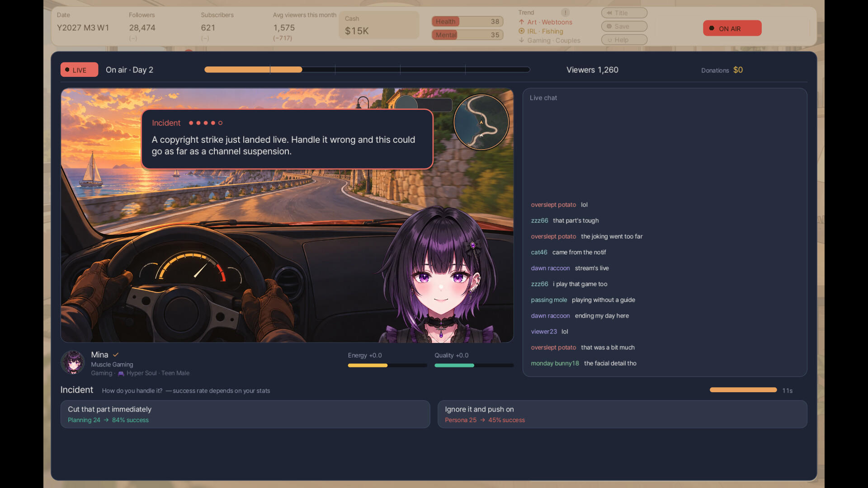This screenshot has height=488, width=868.
Task: Click chat message 'ending my day here'
Action: click(x=602, y=316)
